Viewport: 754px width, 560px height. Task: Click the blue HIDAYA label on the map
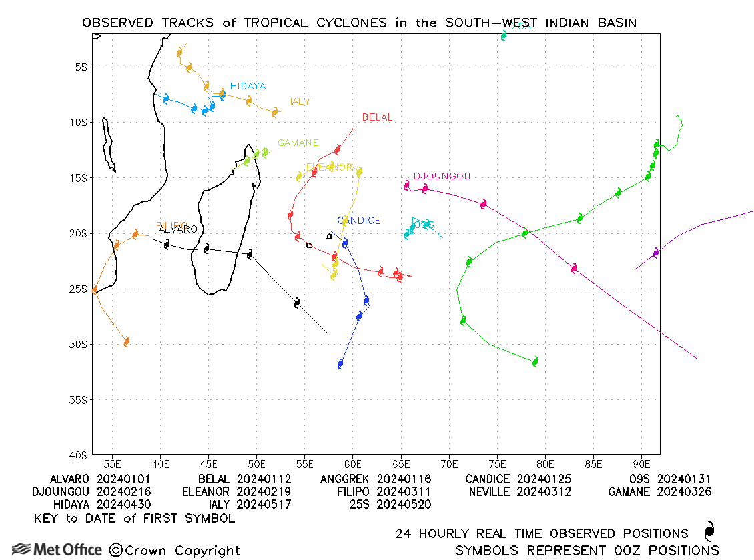click(x=248, y=86)
